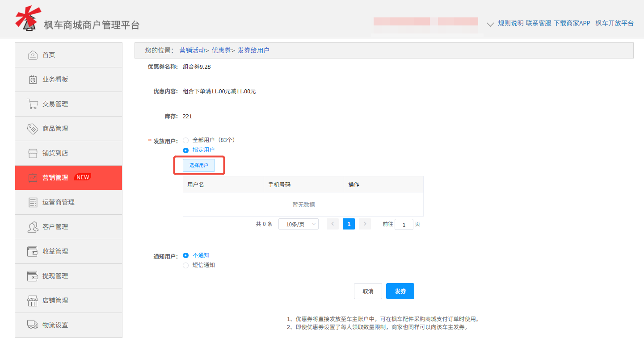
Task: Open 交易管理 cart icon in sidebar
Action: click(x=33, y=104)
